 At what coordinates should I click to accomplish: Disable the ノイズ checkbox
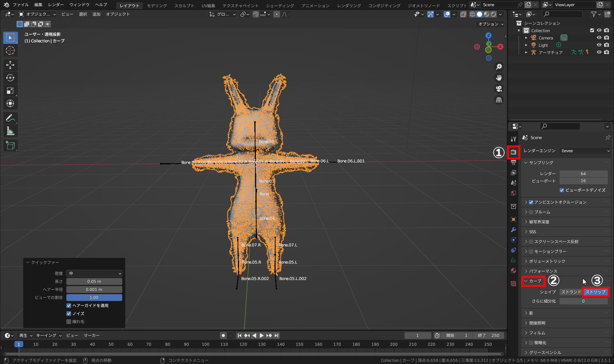coord(69,314)
